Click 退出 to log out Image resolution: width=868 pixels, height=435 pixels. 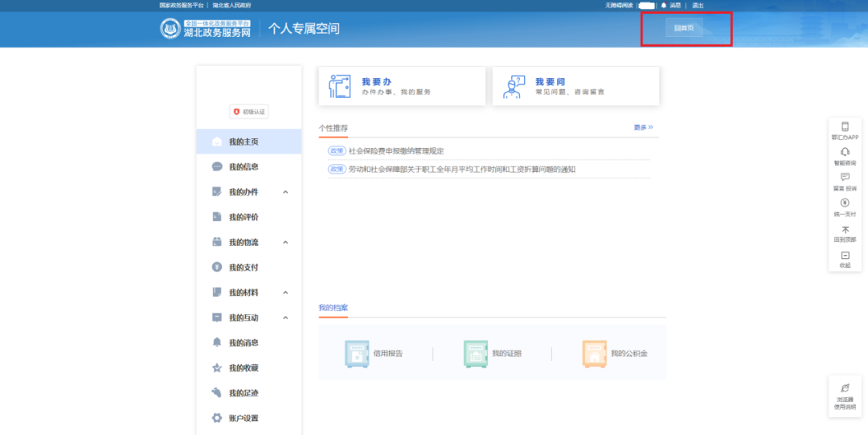(698, 5)
